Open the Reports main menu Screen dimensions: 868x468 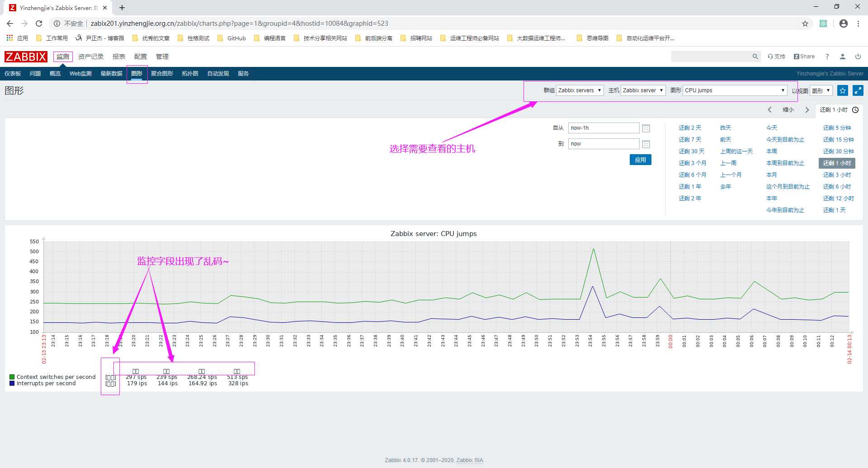tap(119, 57)
